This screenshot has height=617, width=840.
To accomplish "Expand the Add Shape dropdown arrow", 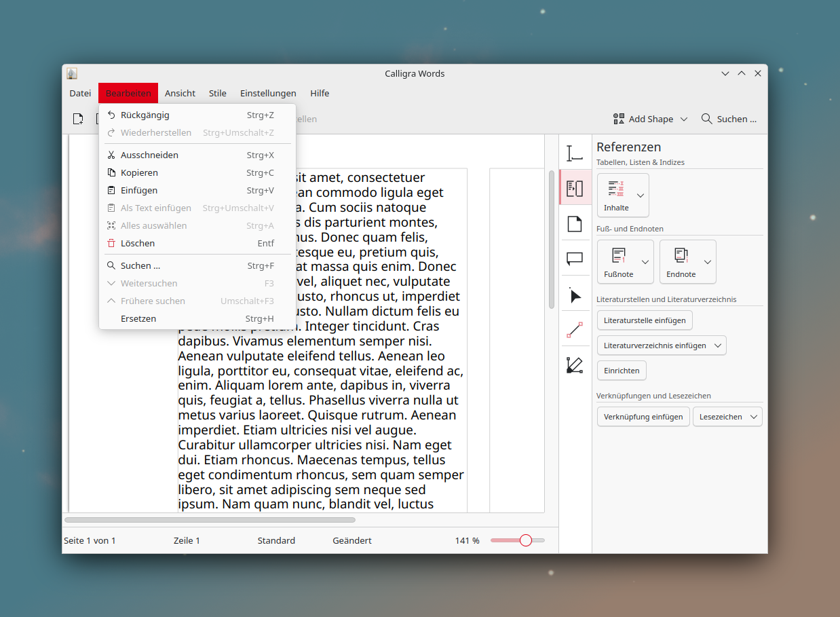I will pyautogui.click(x=684, y=119).
